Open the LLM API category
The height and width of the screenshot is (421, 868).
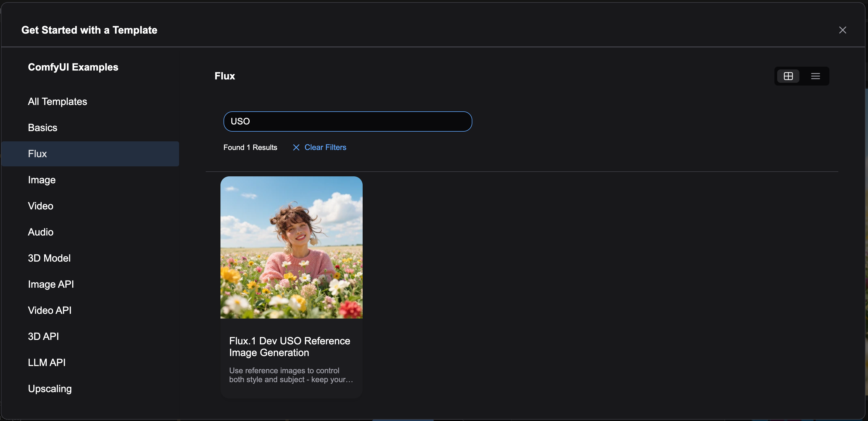[47, 362]
